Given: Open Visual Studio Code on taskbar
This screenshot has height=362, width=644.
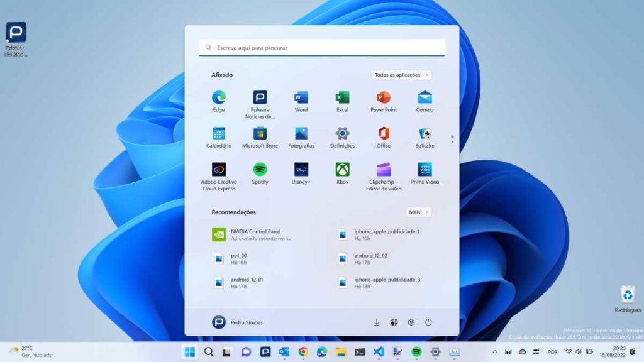Looking at the screenshot, I should pyautogui.click(x=379, y=352).
